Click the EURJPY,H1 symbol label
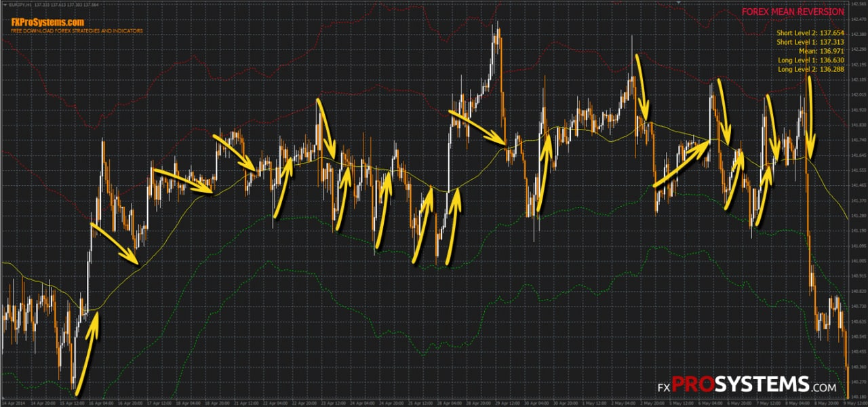 pyautogui.click(x=21, y=3)
